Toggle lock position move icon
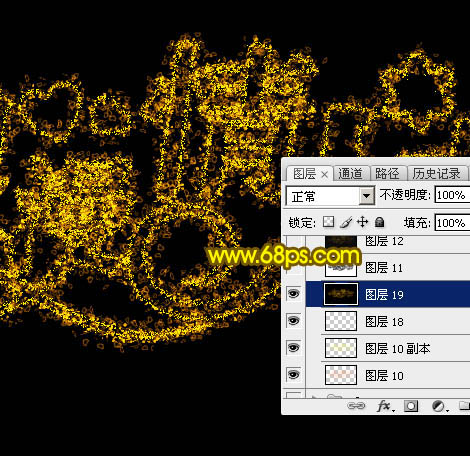This screenshot has height=456, width=470. (x=362, y=222)
